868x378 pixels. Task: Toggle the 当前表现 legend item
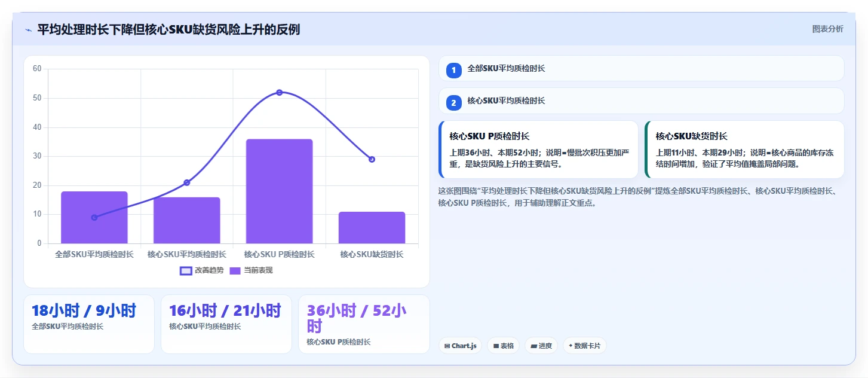click(x=251, y=270)
